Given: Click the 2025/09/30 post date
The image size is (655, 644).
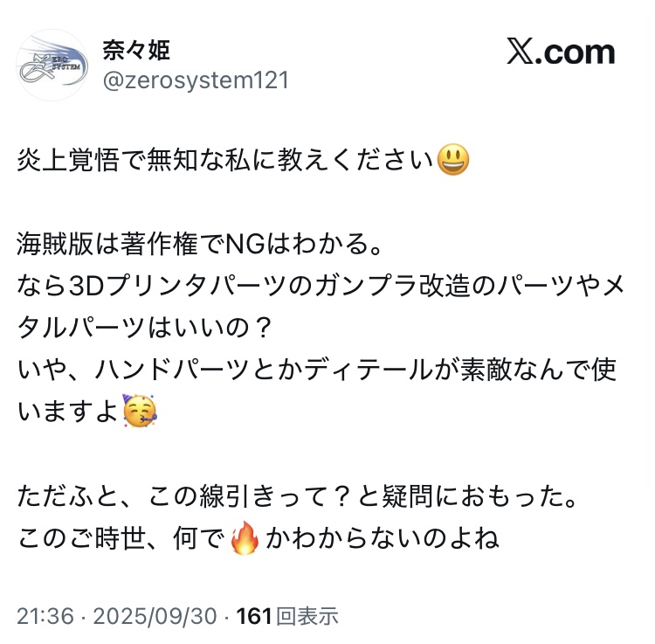Looking at the screenshot, I should point(155,616).
